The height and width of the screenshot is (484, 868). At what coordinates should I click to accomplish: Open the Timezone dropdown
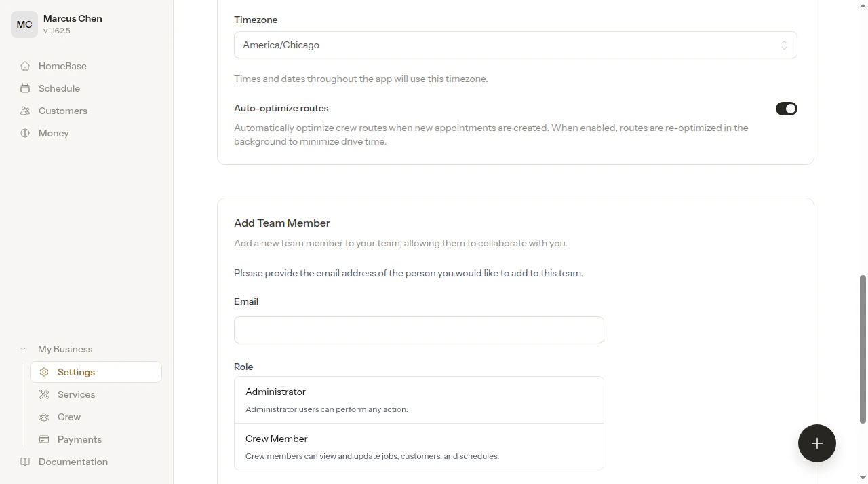[x=515, y=45]
